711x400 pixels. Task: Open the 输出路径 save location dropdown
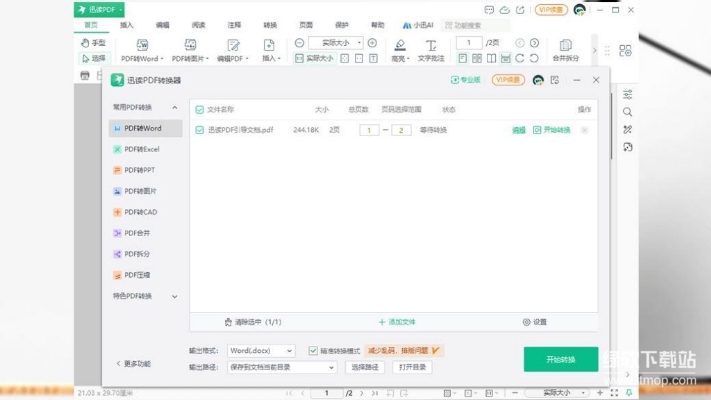coord(282,367)
